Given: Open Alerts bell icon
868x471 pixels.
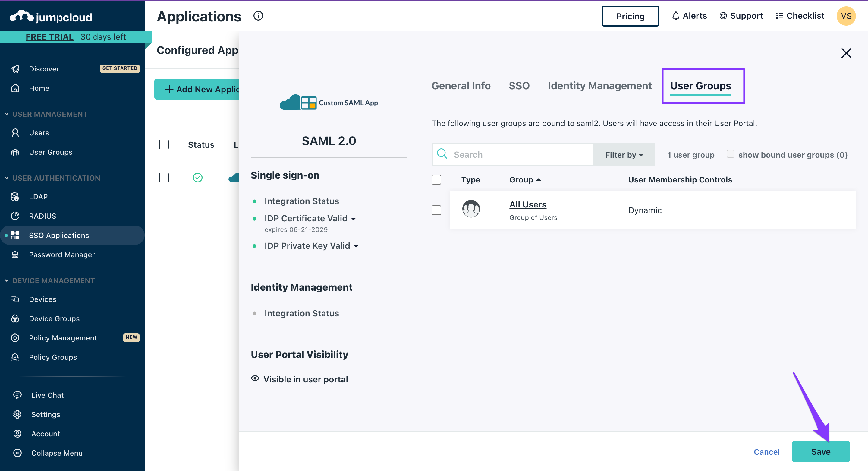Looking at the screenshot, I should (x=676, y=16).
